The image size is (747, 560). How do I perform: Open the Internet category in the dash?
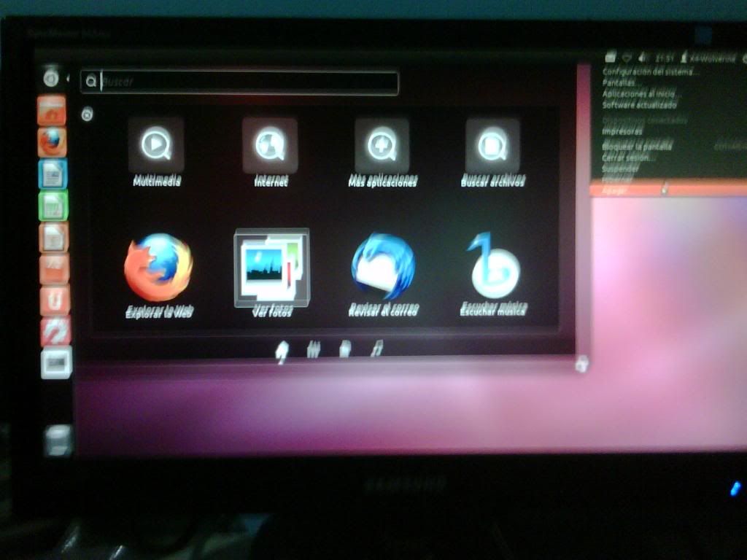coord(270,151)
